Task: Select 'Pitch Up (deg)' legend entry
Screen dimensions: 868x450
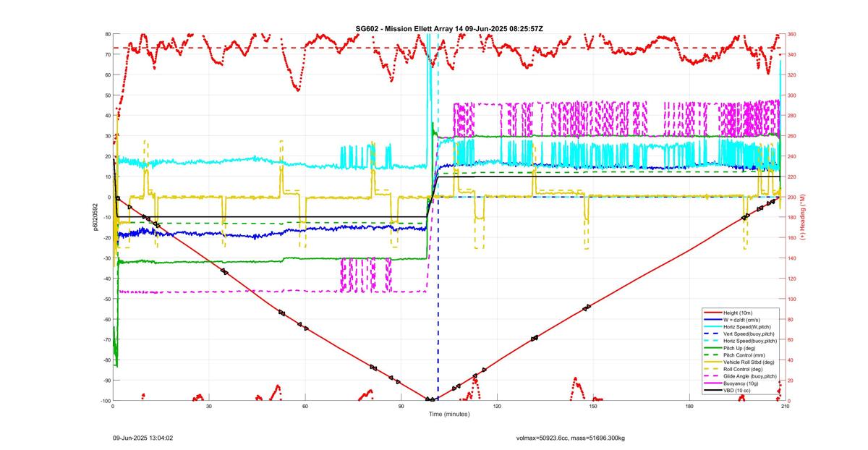Action: point(741,348)
